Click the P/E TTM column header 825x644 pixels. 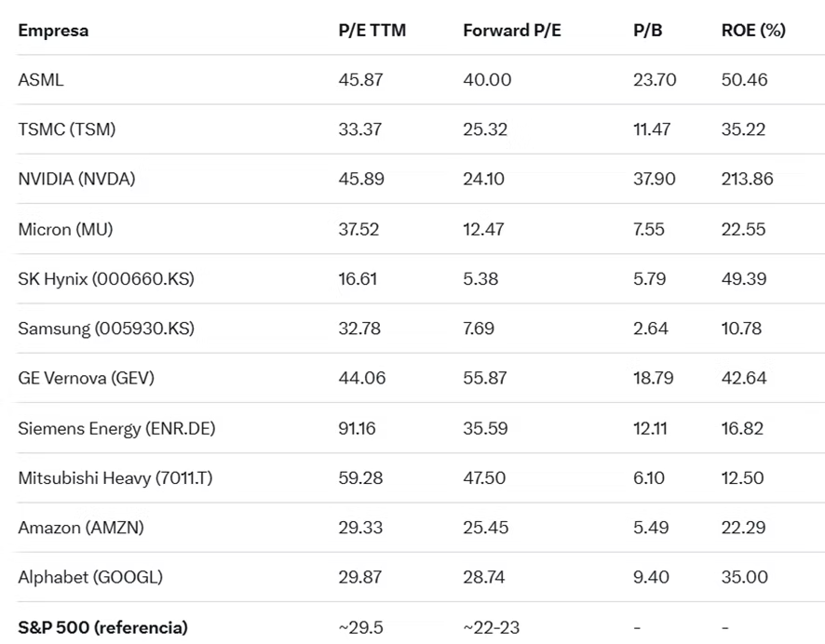coord(372,31)
